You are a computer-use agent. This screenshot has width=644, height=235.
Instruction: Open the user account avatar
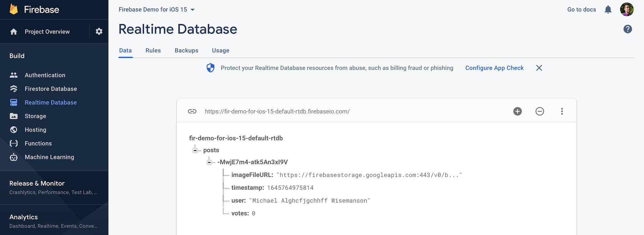pyautogui.click(x=627, y=9)
